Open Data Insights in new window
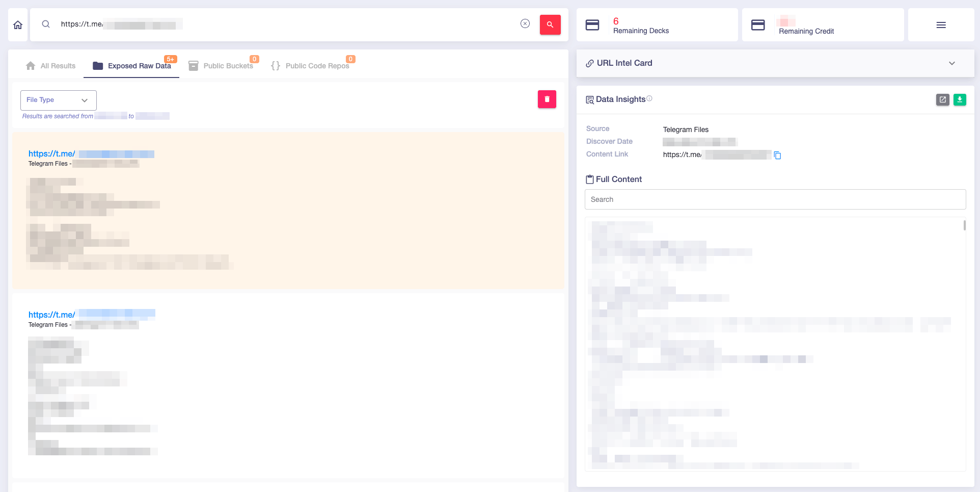The image size is (980, 492). point(943,99)
